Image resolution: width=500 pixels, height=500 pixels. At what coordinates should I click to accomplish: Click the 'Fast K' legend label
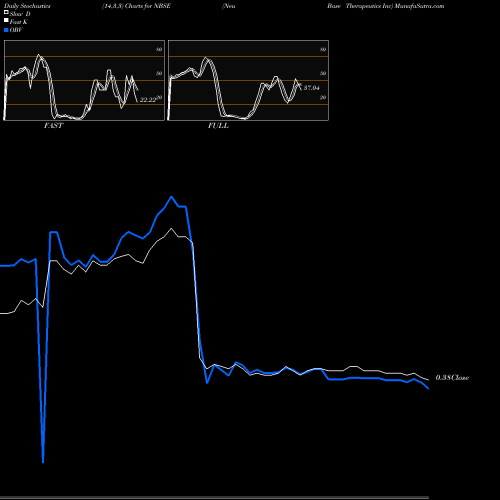(x=19, y=22)
